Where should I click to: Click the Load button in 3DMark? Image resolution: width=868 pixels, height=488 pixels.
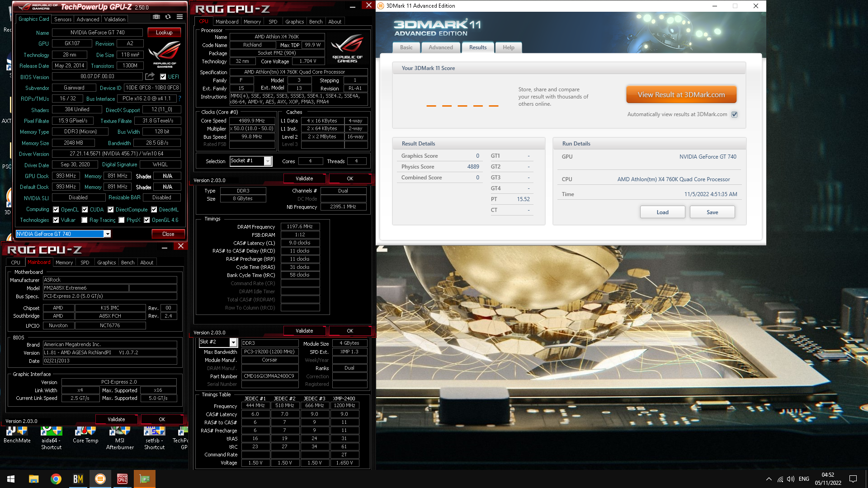point(662,212)
